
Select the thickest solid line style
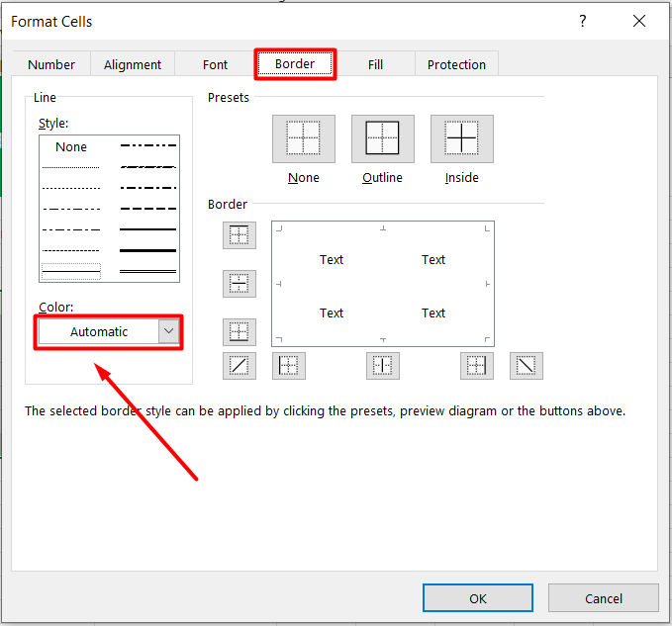[x=147, y=250]
